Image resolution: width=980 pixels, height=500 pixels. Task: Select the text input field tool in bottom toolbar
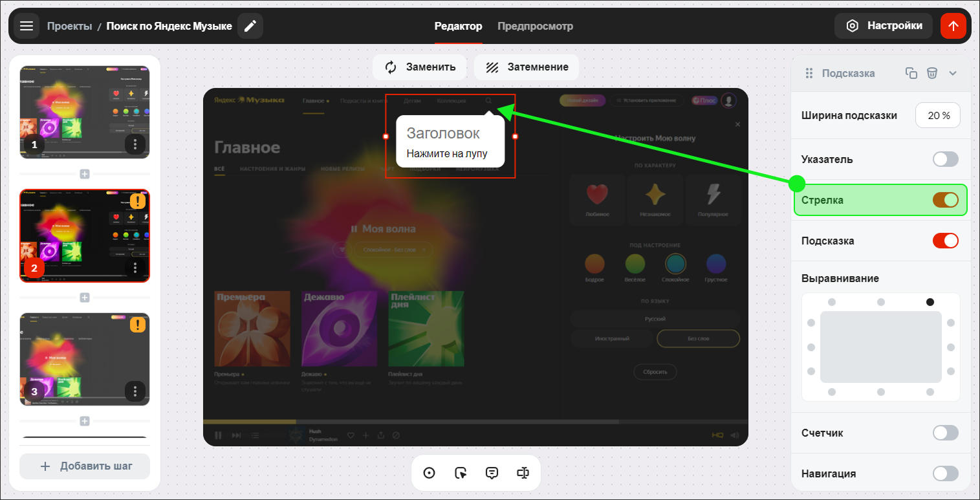[523, 473]
